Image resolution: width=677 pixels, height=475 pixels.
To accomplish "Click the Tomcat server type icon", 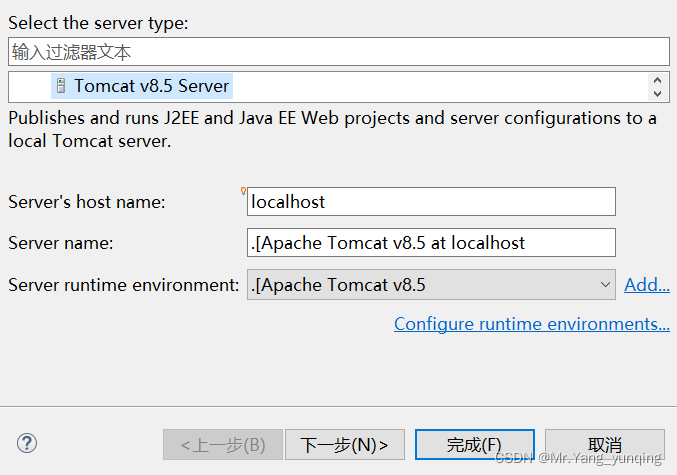I will 61,86.
